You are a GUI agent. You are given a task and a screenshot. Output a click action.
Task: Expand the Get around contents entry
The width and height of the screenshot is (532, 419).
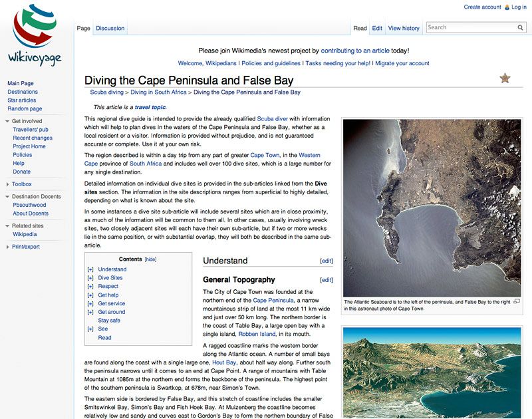90,312
